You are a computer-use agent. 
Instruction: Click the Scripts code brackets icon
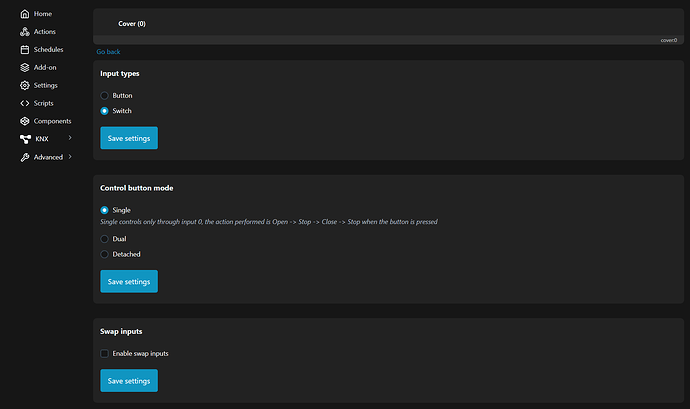[25, 103]
